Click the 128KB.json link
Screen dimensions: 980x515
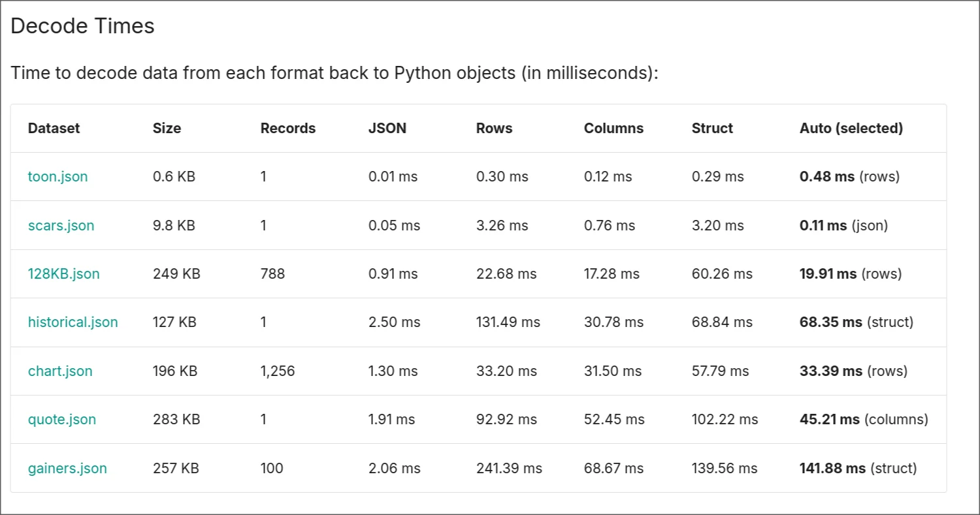63,274
